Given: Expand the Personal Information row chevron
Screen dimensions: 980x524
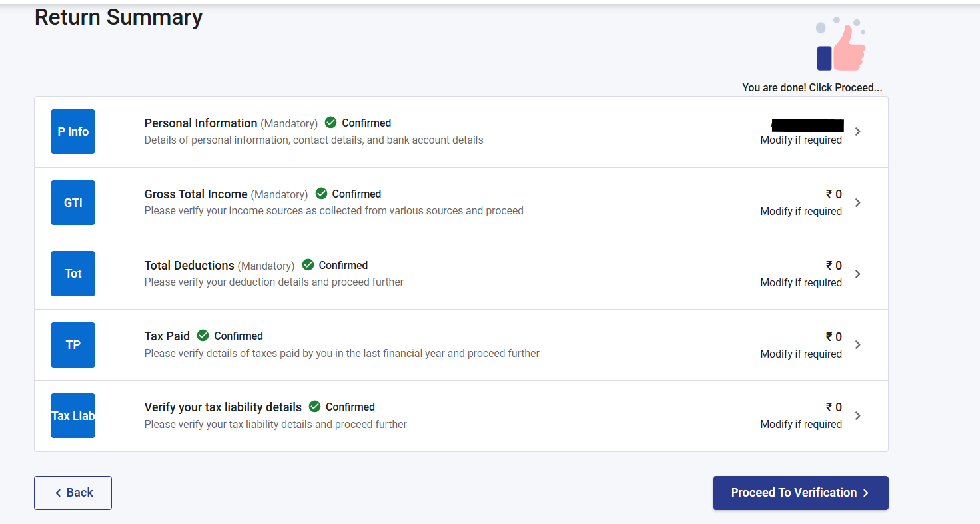Looking at the screenshot, I should click(858, 132).
